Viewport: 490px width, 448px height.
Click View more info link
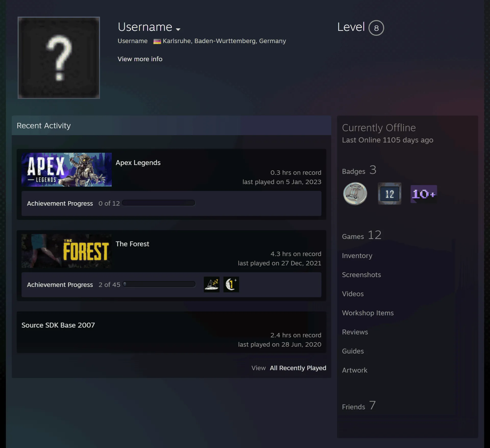click(140, 59)
